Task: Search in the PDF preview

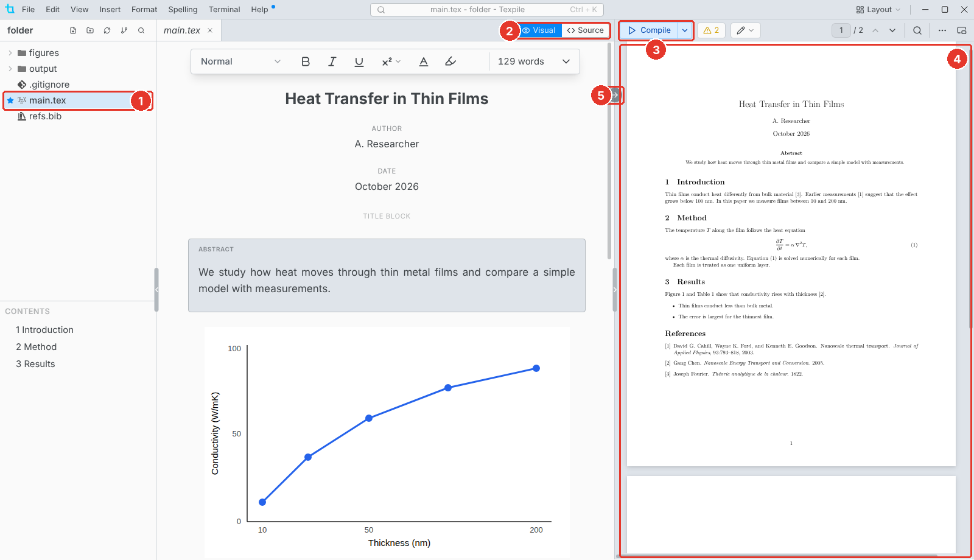Action: click(x=917, y=30)
